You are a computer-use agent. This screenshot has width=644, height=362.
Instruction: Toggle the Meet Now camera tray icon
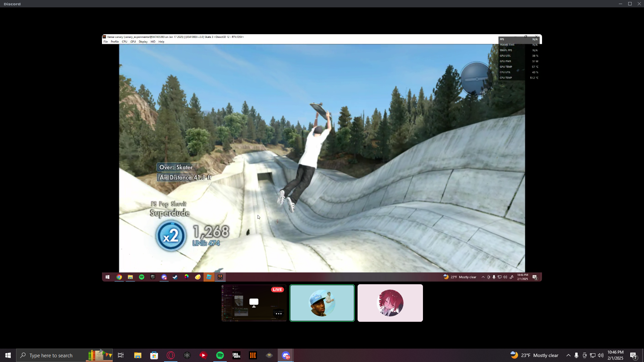[585, 355]
